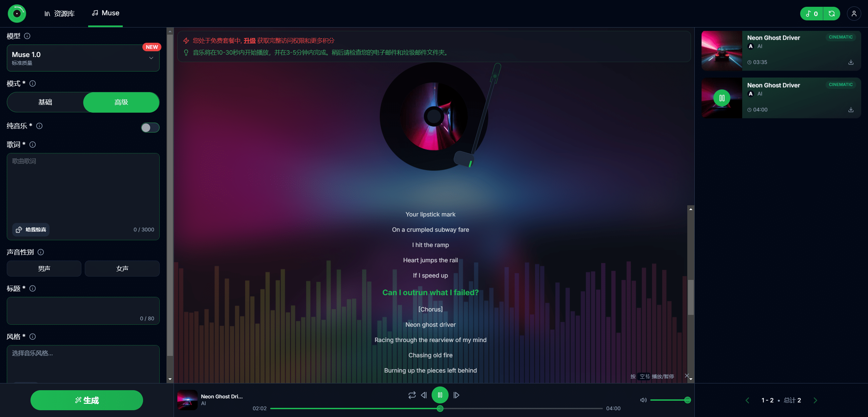Select the 基础 basic mode option

(45, 102)
